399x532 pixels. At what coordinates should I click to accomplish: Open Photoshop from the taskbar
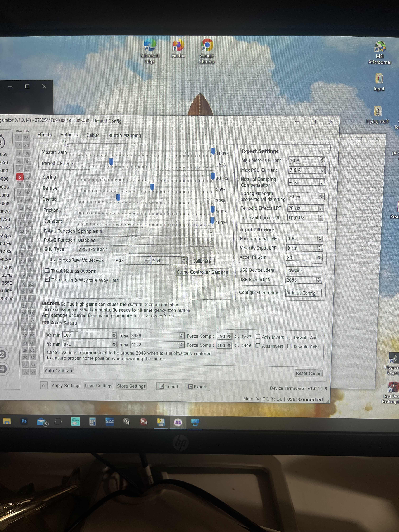tap(24, 421)
